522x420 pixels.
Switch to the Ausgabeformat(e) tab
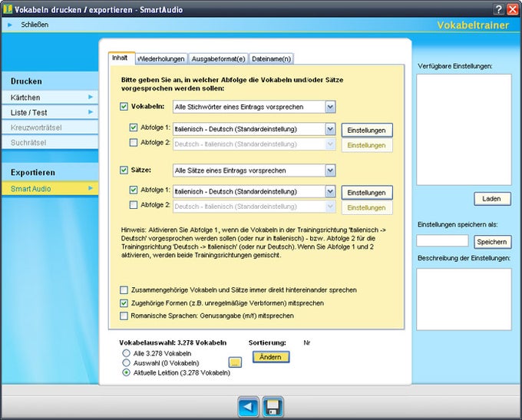coord(218,59)
